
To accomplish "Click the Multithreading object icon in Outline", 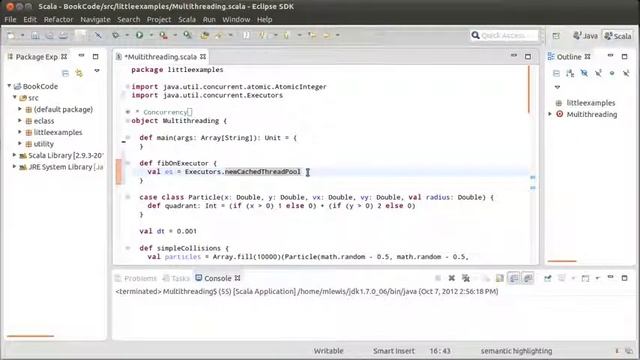I will click(560, 114).
